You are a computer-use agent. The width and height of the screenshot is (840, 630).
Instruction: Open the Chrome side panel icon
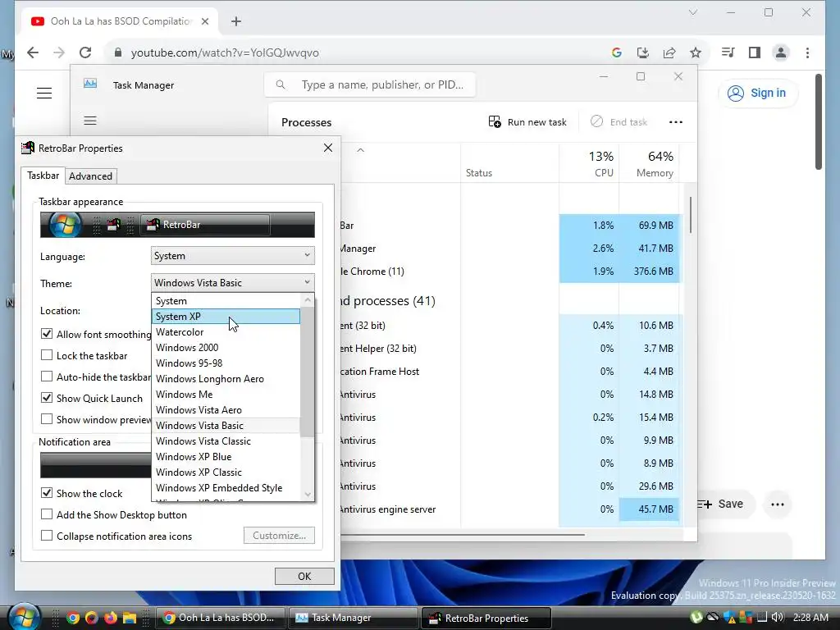click(755, 52)
